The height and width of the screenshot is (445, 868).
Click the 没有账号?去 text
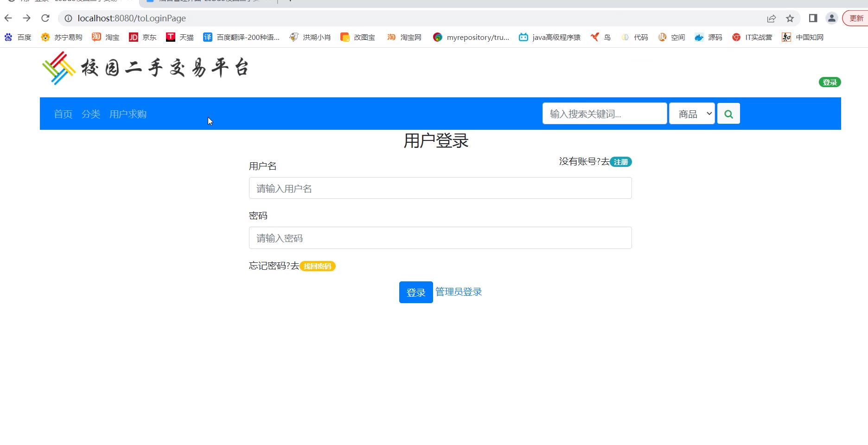[x=584, y=161]
